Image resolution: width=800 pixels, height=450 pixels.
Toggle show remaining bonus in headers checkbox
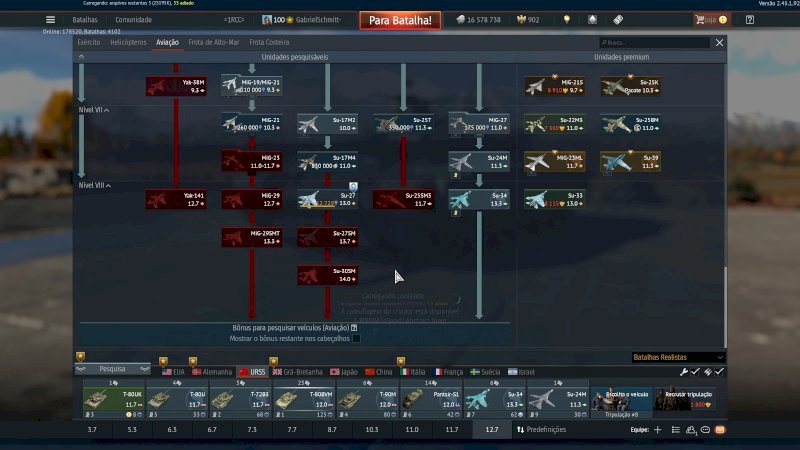click(x=355, y=338)
